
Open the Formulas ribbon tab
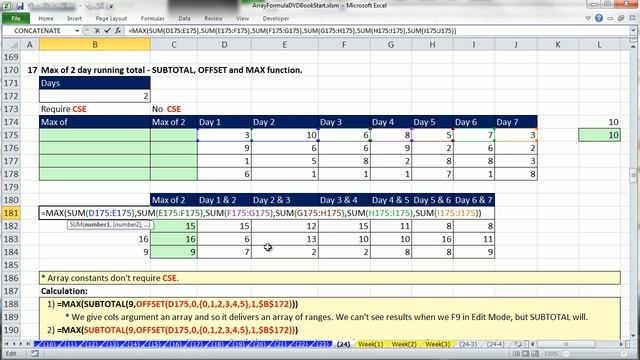[153, 18]
